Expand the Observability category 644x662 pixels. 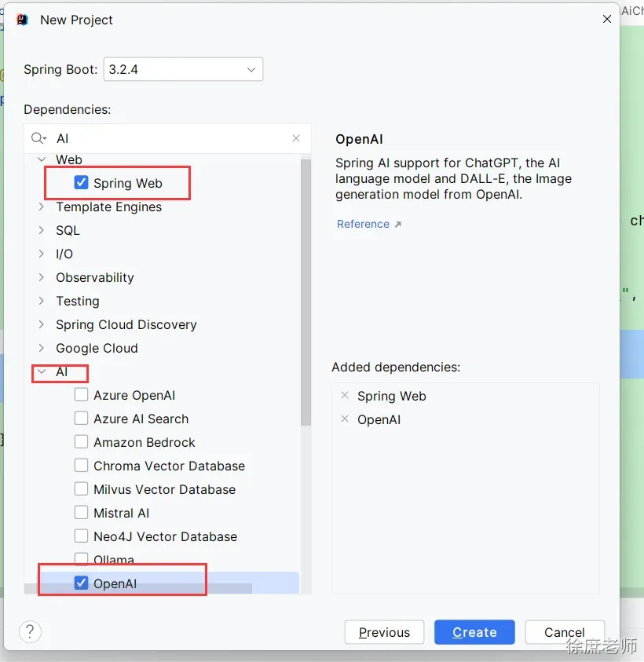[42, 277]
